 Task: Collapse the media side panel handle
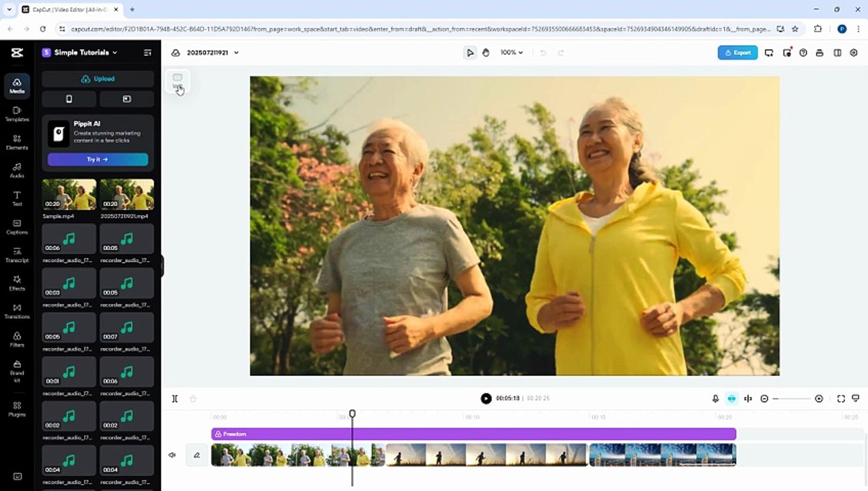(x=162, y=266)
